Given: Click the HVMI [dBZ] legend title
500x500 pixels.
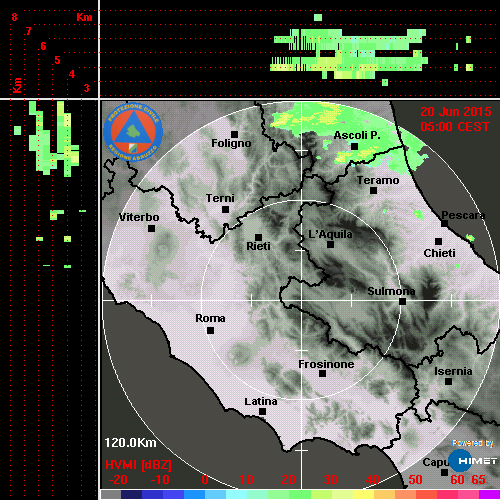Looking at the screenshot, I should (x=138, y=465).
